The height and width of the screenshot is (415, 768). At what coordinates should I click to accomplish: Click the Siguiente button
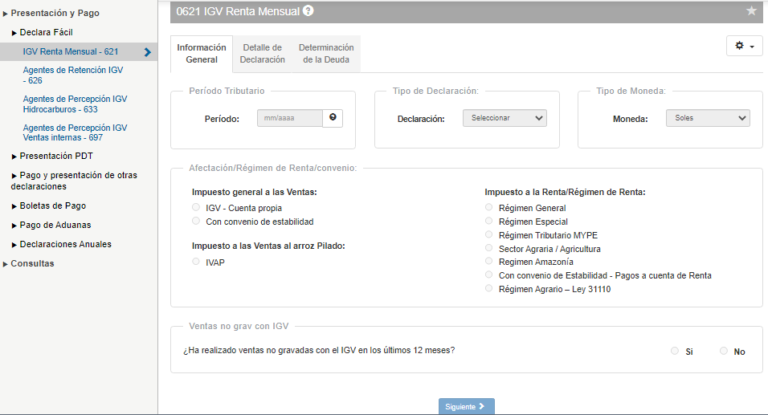tap(466, 406)
